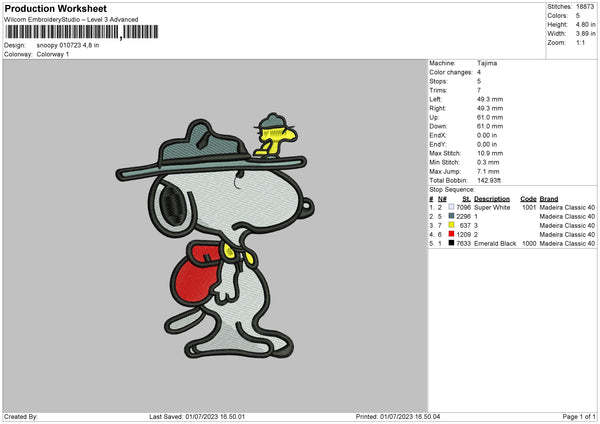Click the 'Production Worksheet' title
Viewport: 600px width, 424px height.
pyautogui.click(x=55, y=8)
